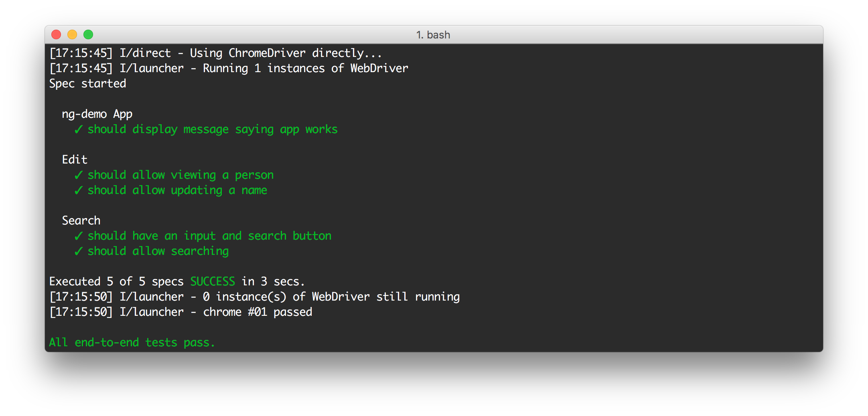Click checkmark beside 'should allow searching'
Viewport: 868px width, 416px height.
pos(79,251)
